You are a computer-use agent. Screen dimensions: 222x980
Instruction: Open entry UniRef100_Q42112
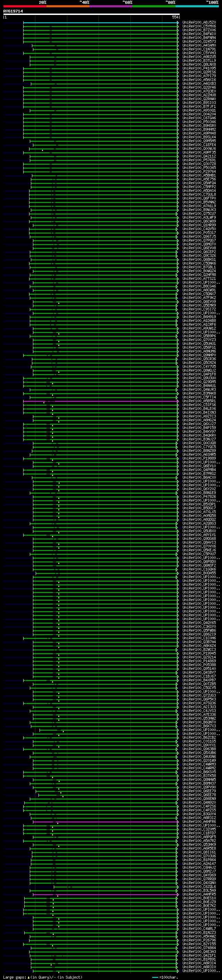coord(199,156)
